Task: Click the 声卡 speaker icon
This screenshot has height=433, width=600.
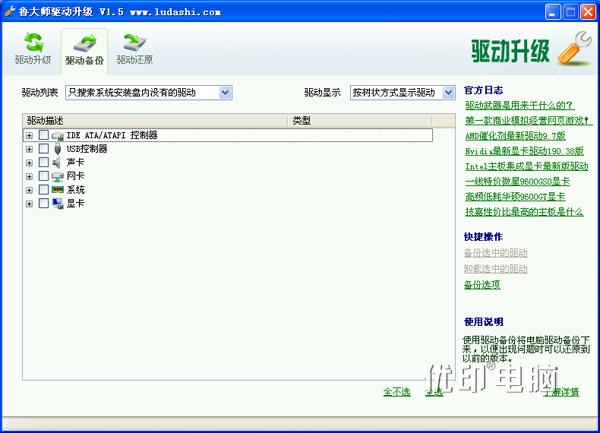Action: [x=57, y=163]
